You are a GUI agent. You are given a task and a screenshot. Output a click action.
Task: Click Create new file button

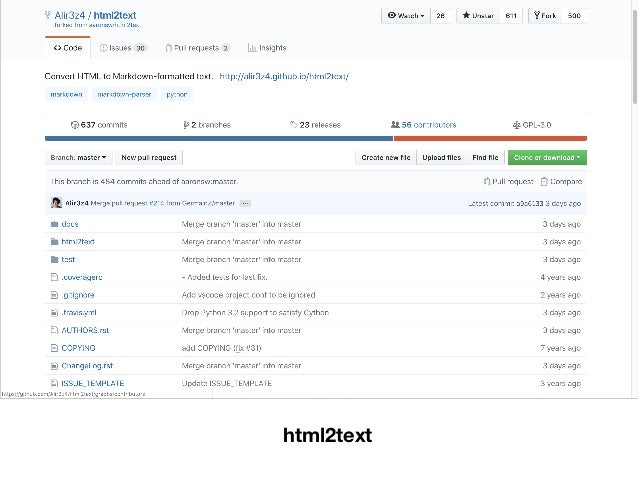(386, 157)
